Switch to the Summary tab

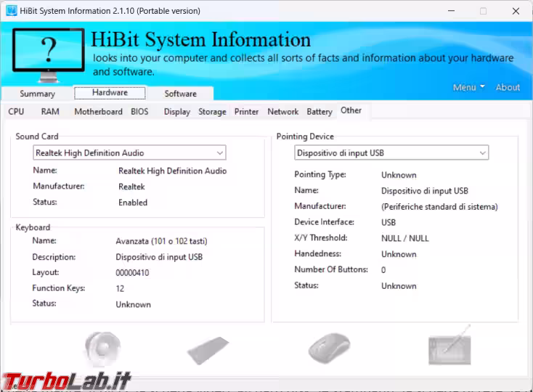click(37, 94)
